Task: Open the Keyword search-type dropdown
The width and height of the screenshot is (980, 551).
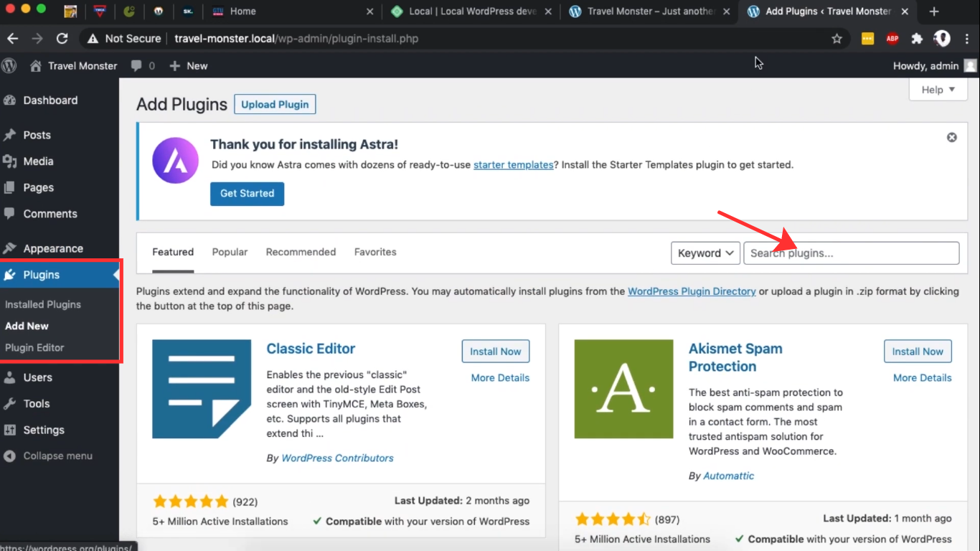Action: 705,253
